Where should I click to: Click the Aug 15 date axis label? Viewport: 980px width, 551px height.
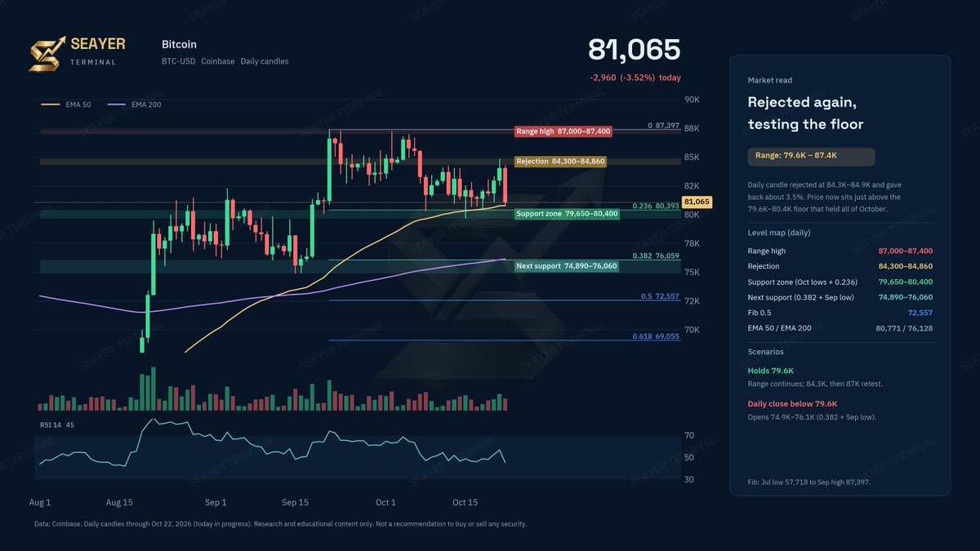pos(120,502)
